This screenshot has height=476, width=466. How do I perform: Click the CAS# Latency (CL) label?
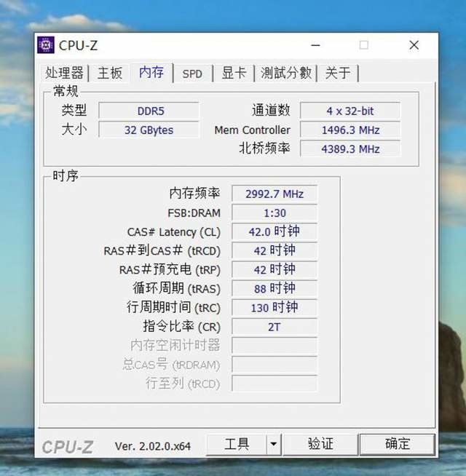(x=174, y=232)
